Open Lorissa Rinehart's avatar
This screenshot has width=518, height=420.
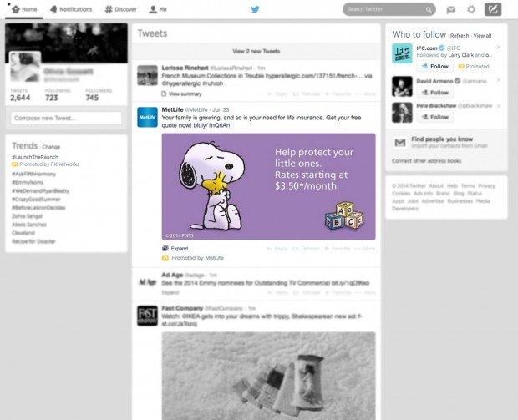147,75
